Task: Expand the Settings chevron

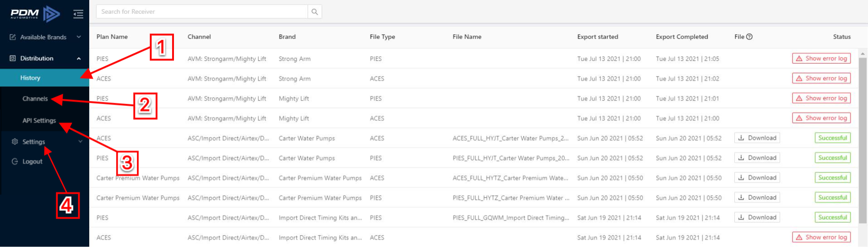Action: click(80, 142)
